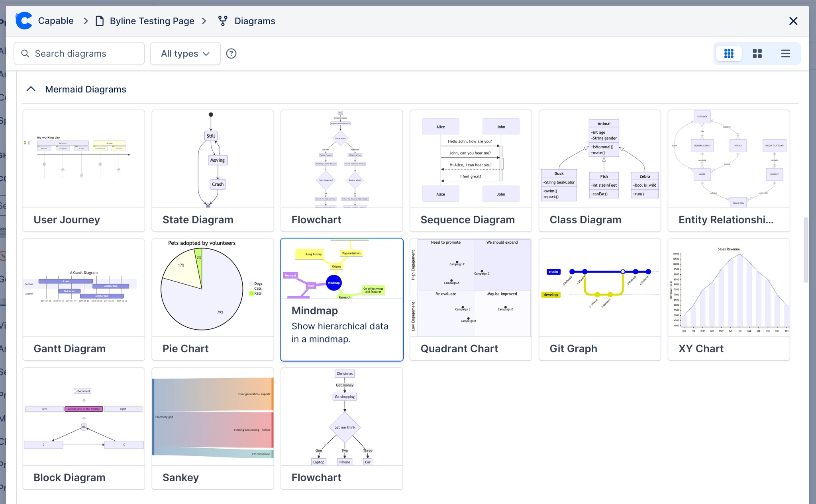Open the help question mark icon
Viewport: 816px width, 504px height.
(x=231, y=53)
